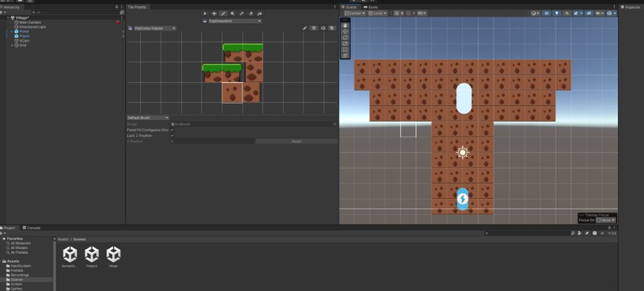Switch to the Game tab
This screenshot has height=291, width=644.
point(372,7)
